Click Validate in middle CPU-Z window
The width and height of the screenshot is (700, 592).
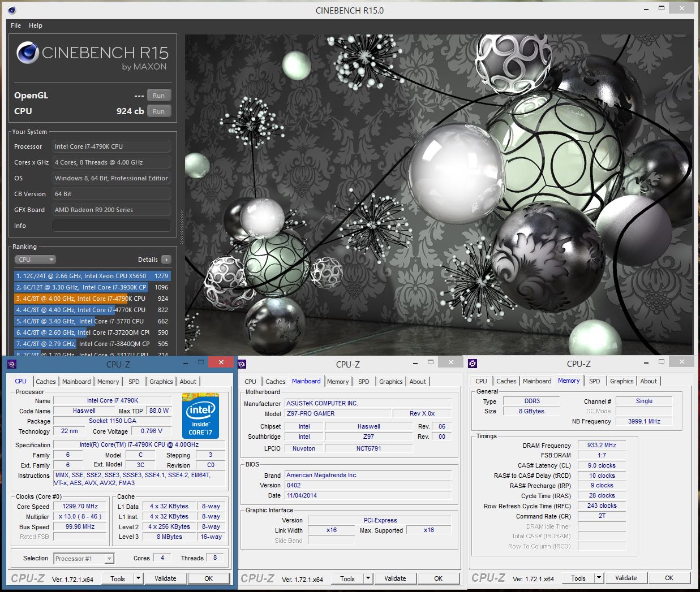pyautogui.click(x=395, y=578)
